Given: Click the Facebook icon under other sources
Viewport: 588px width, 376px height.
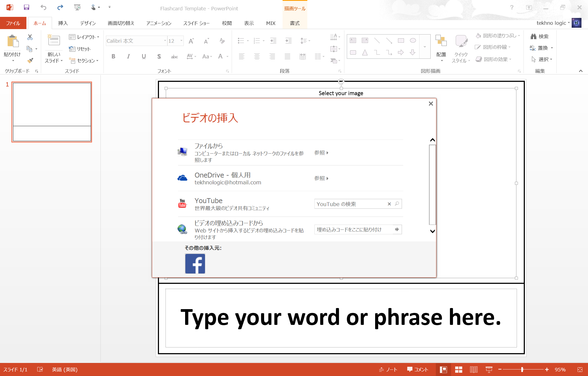Looking at the screenshot, I should 195,263.
